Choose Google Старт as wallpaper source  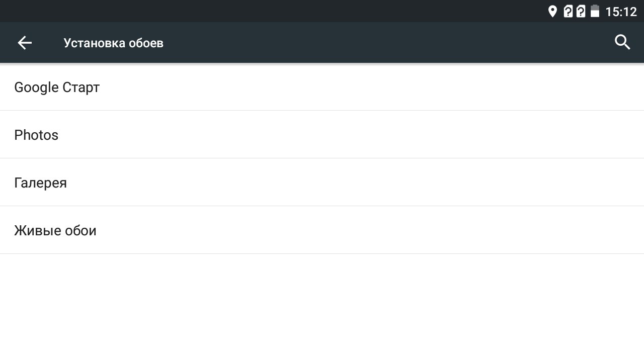coord(57,87)
